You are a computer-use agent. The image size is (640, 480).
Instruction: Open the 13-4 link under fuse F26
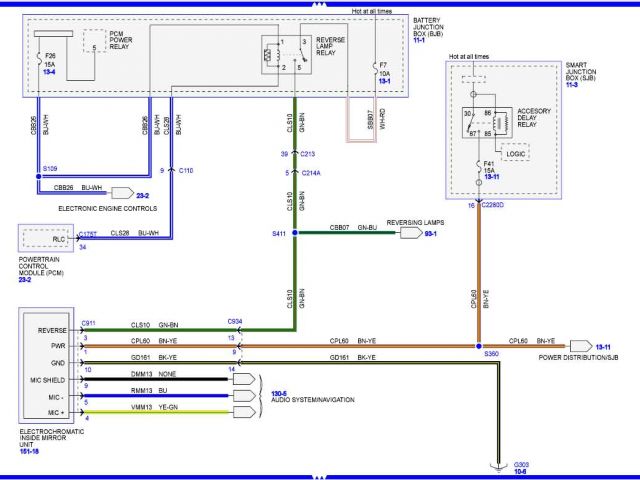46,73
